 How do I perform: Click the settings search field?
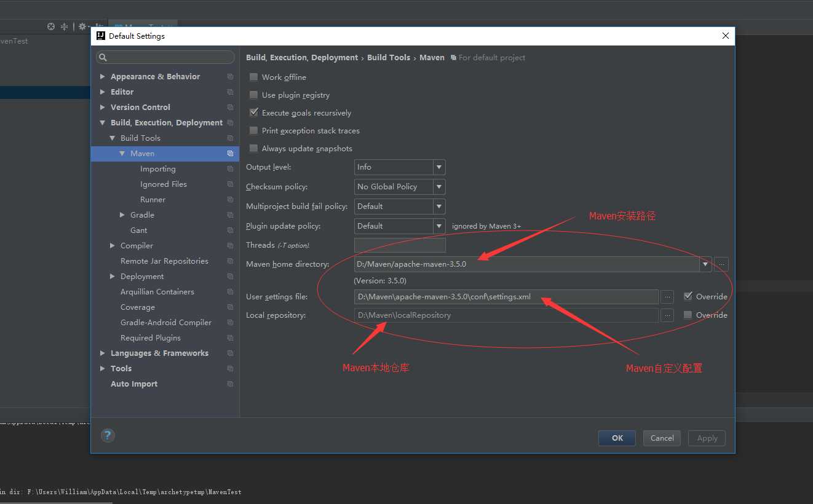pos(165,57)
